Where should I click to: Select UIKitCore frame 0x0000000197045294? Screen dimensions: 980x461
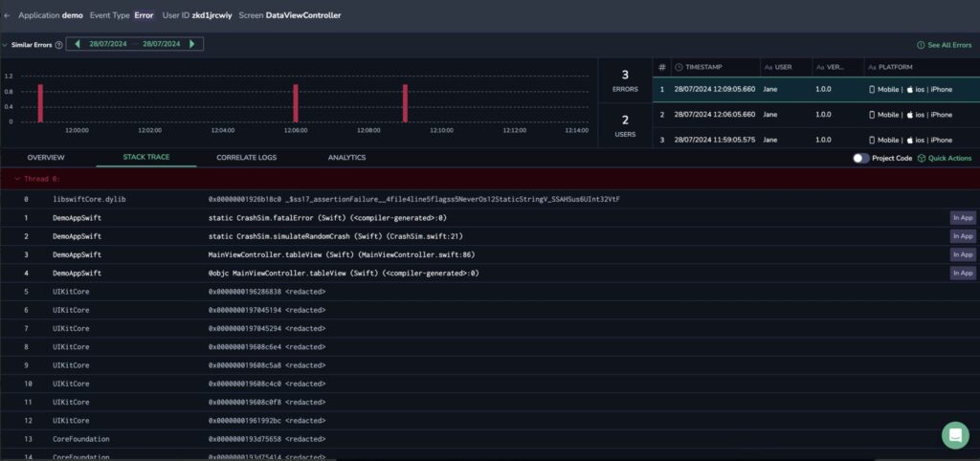pyautogui.click(x=490, y=328)
